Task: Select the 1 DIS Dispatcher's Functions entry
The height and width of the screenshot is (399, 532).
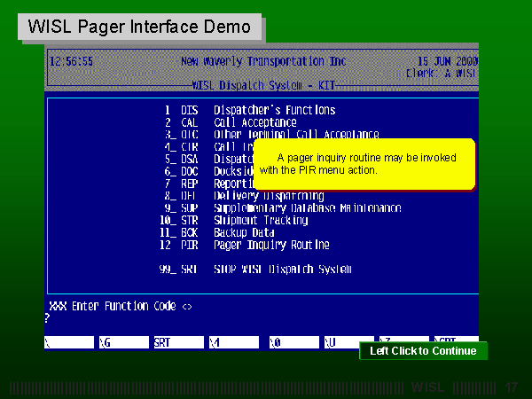Action: click(x=250, y=110)
